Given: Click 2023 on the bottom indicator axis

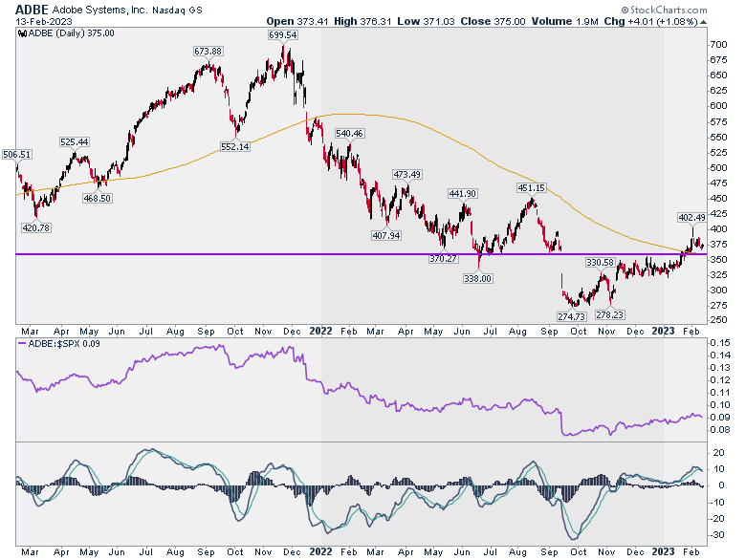Looking at the screenshot, I should click(x=663, y=552).
